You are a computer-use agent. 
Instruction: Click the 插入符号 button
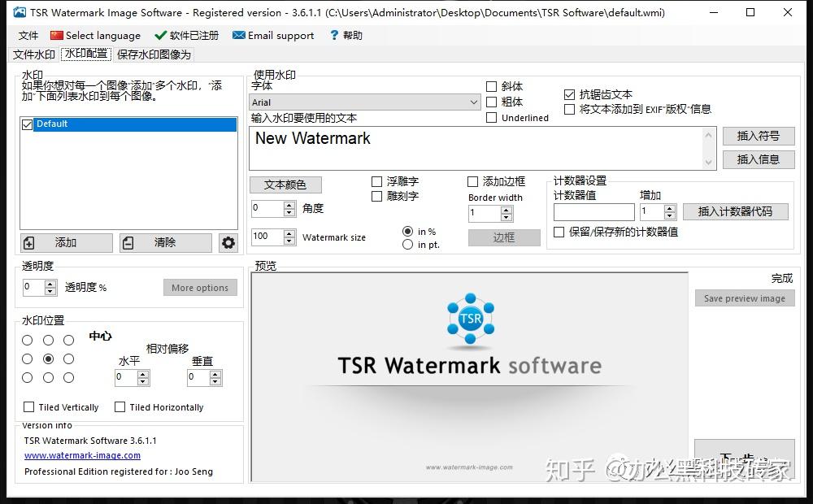click(759, 136)
